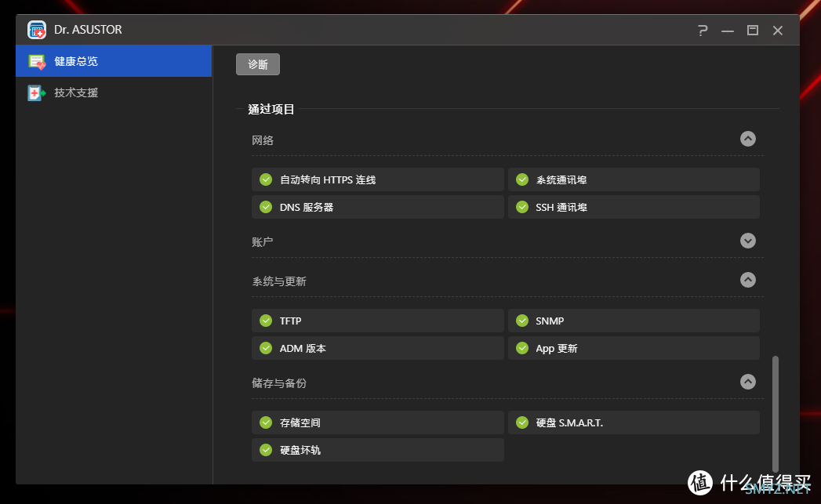Click the vertical scrollbar thumb
821x504 pixels.
click(x=776, y=414)
